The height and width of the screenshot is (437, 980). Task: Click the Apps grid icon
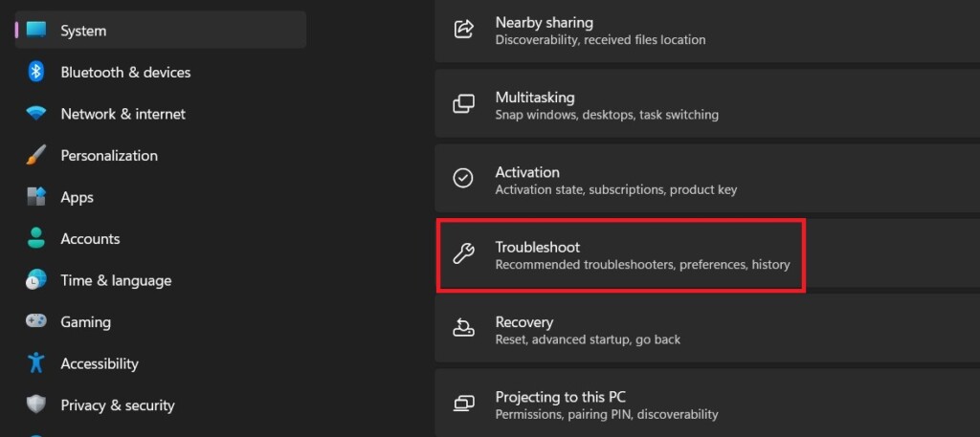[36, 197]
